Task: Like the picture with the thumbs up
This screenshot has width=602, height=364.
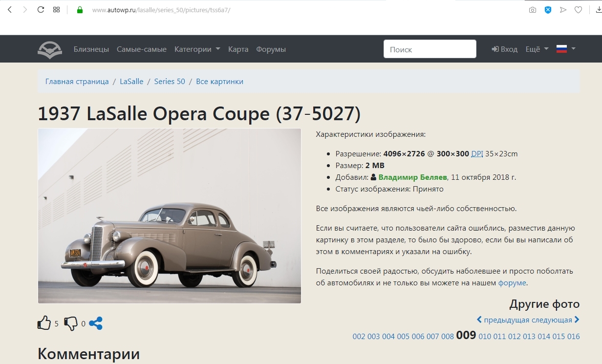Action: pos(44,323)
